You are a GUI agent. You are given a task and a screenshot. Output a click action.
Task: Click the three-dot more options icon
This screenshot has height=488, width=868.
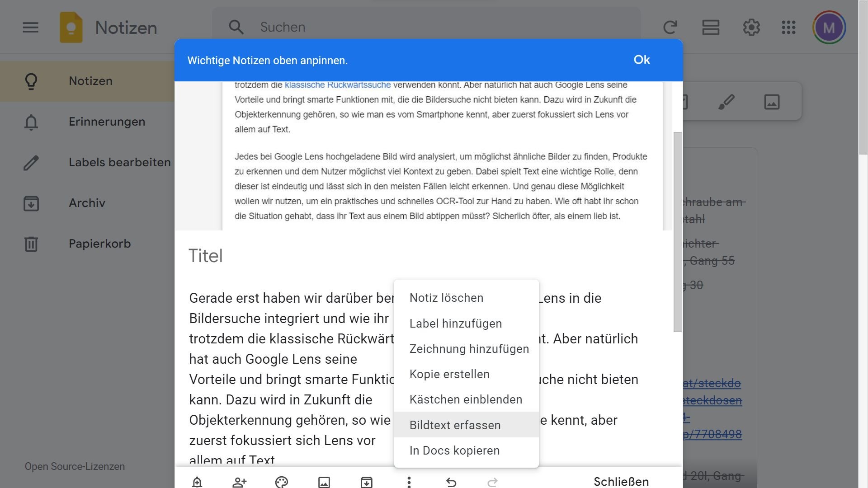point(409,482)
